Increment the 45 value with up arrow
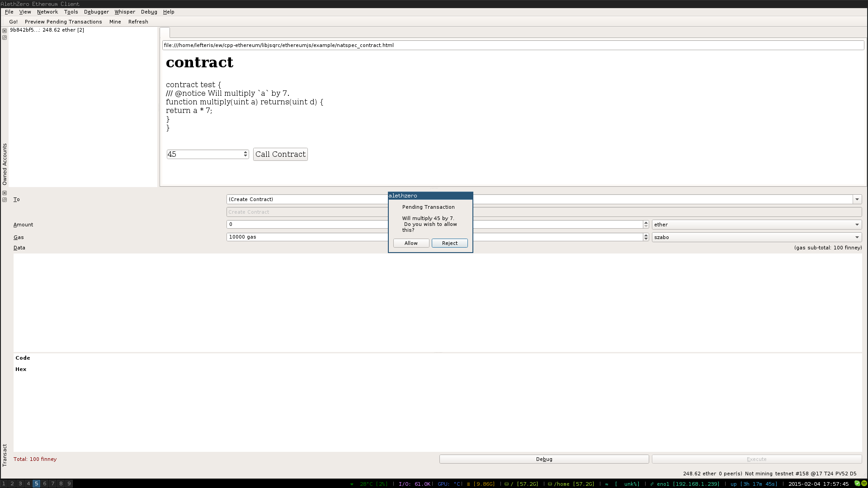This screenshot has height=488, width=868. [x=245, y=152]
